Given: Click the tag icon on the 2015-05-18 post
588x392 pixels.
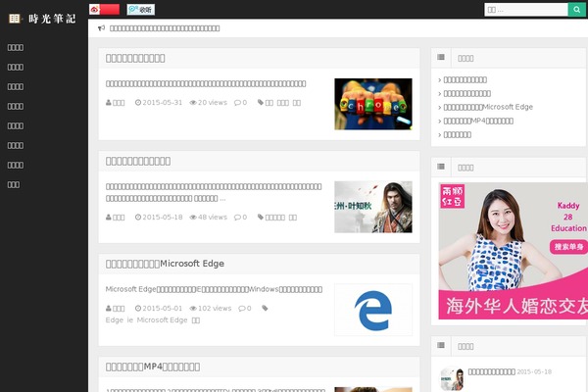Looking at the screenshot, I should [261, 217].
